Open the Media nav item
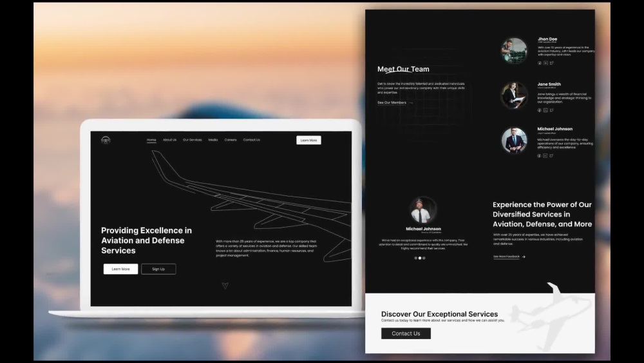This screenshot has width=644, height=363. 213,140
